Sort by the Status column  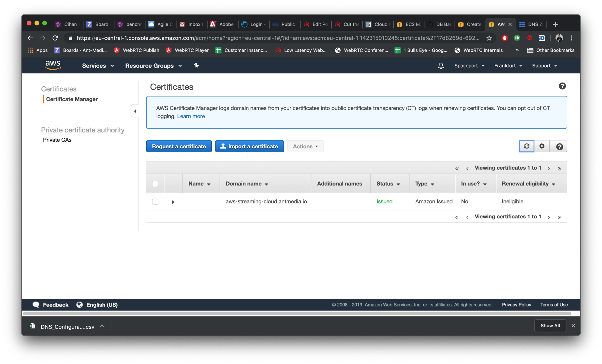tap(388, 184)
